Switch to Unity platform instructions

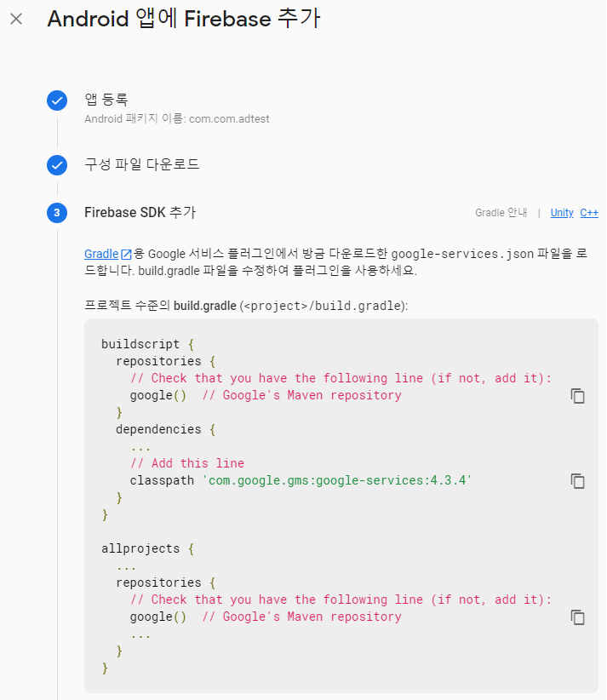[562, 213]
